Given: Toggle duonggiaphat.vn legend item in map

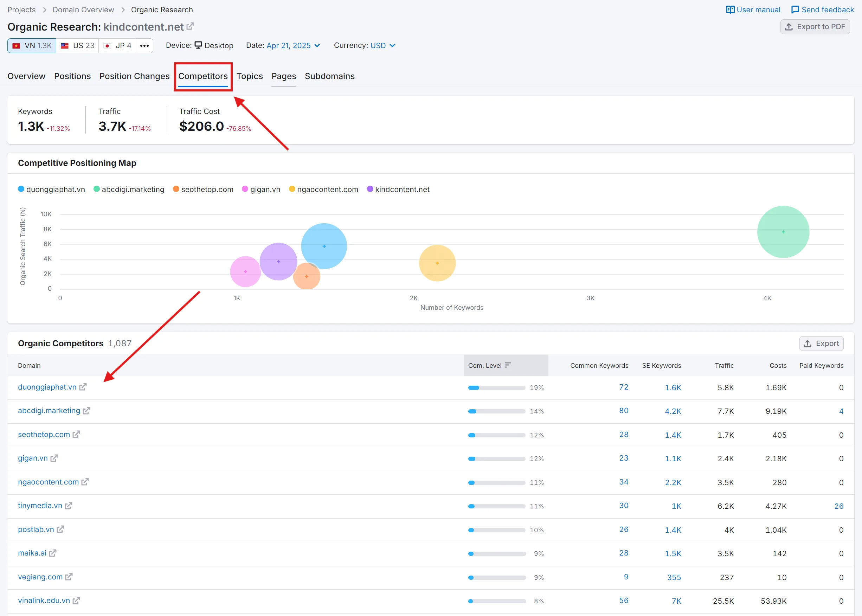Looking at the screenshot, I should [x=52, y=189].
